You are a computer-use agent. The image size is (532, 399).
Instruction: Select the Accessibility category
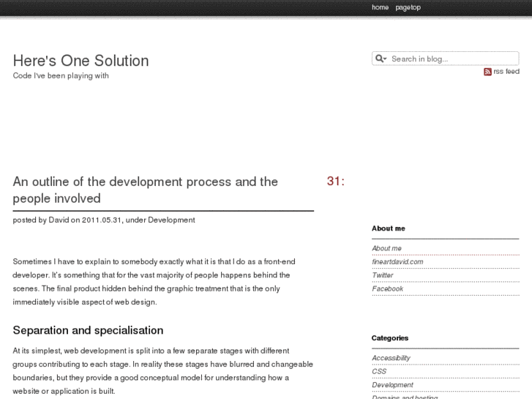391,358
